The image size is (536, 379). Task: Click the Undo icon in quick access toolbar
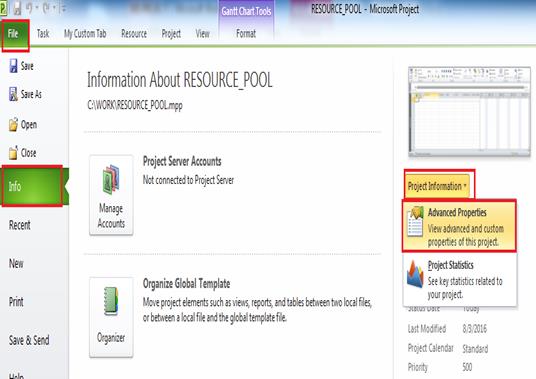(x=29, y=9)
